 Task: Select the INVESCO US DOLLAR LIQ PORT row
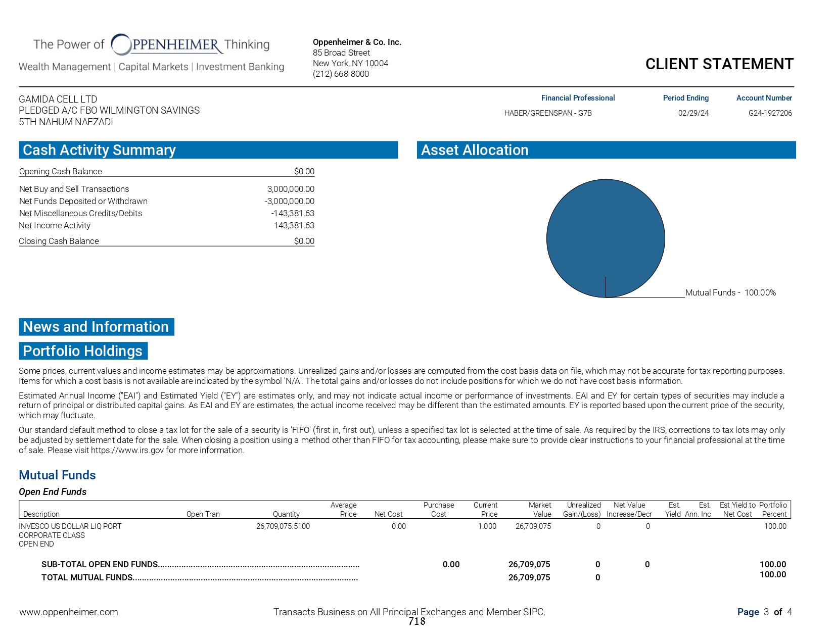pos(70,526)
